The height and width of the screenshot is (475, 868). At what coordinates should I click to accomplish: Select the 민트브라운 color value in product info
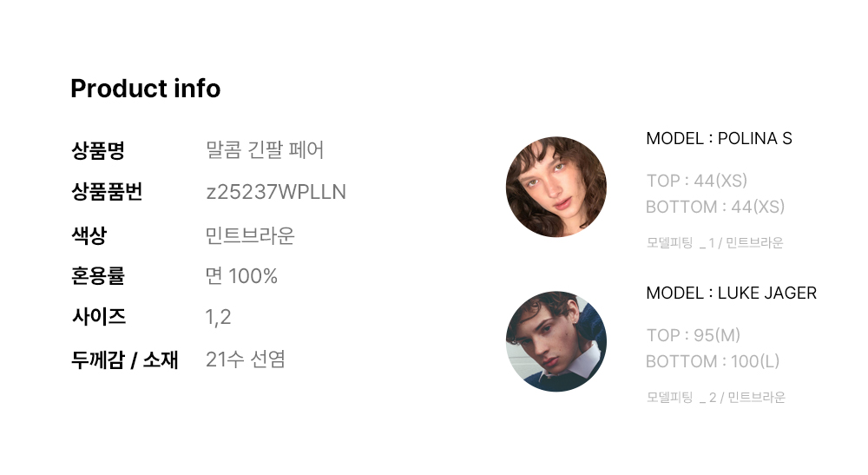[x=250, y=235]
